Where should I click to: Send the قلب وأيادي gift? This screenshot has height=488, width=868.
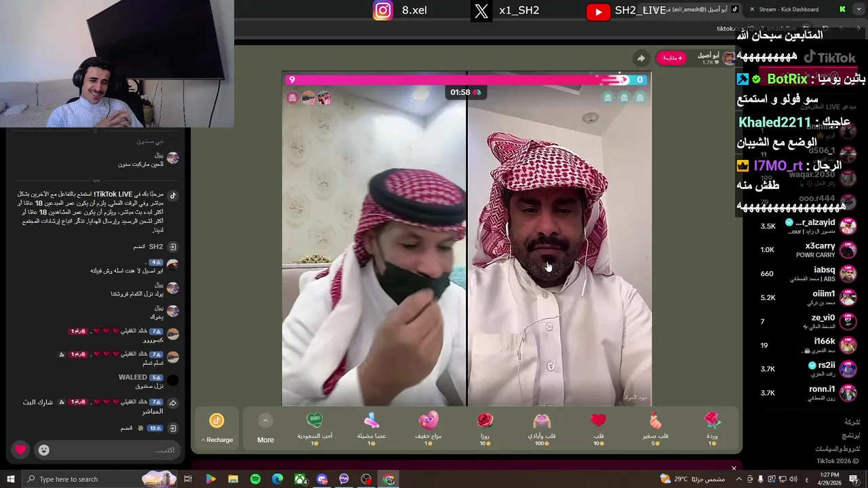tap(542, 428)
